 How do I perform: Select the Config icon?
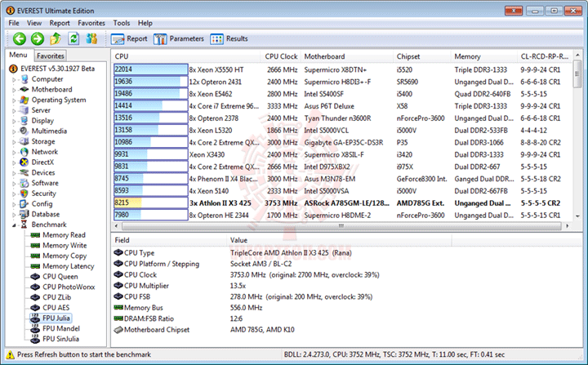coord(24,203)
